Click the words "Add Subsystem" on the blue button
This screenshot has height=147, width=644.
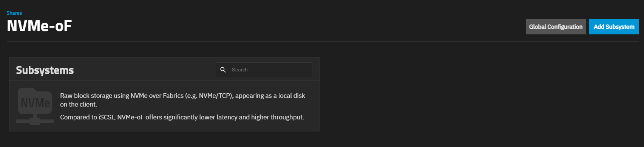(614, 27)
